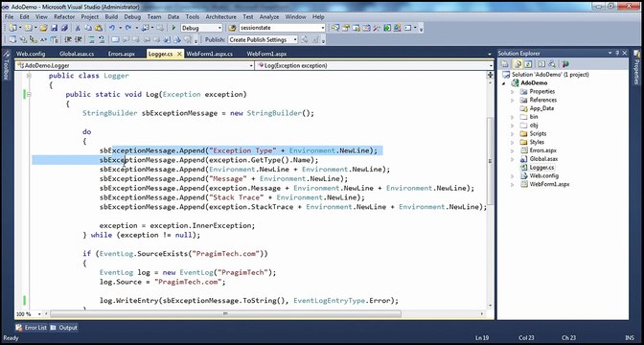Viewport: 644px width, 345px height.
Task: Open Properties Window from the standard toolbar
Action: (x=346, y=28)
